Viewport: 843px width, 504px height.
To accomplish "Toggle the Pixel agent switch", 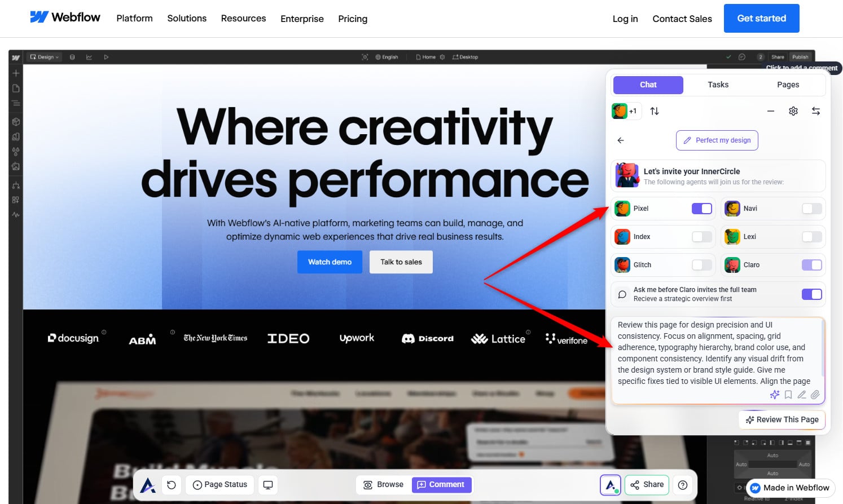I will (702, 209).
